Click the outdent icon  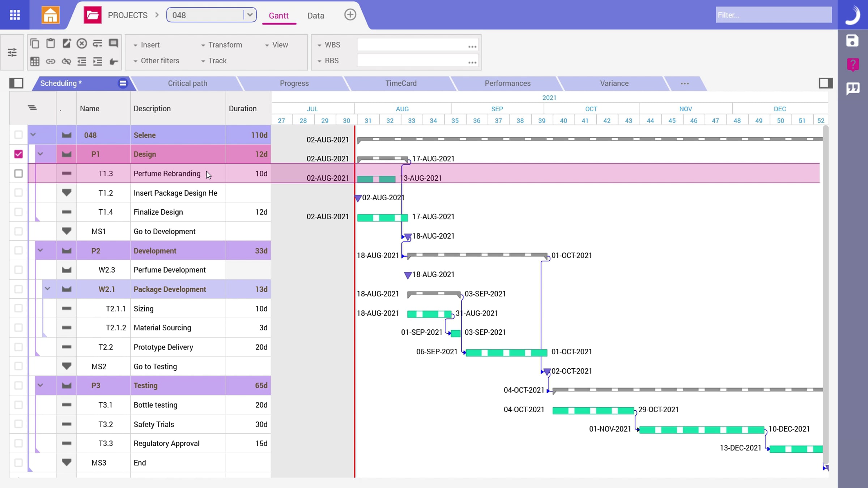pyautogui.click(x=82, y=61)
